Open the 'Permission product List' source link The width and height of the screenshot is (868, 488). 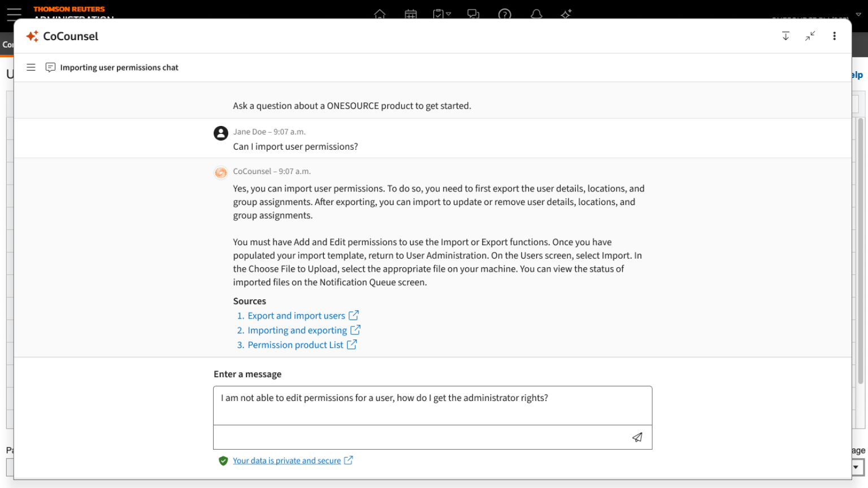point(295,345)
